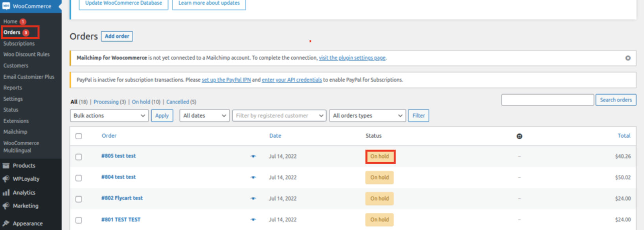Preview order #805 with eye icon

click(x=253, y=156)
